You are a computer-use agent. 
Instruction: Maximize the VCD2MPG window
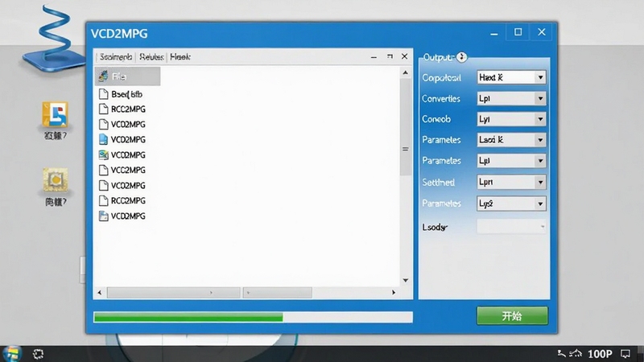(x=518, y=32)
